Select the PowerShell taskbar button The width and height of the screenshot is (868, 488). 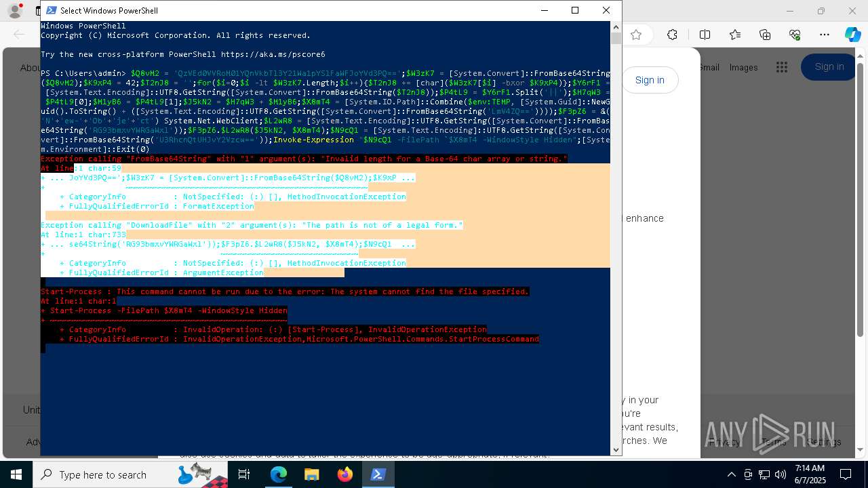coord(378,474)
